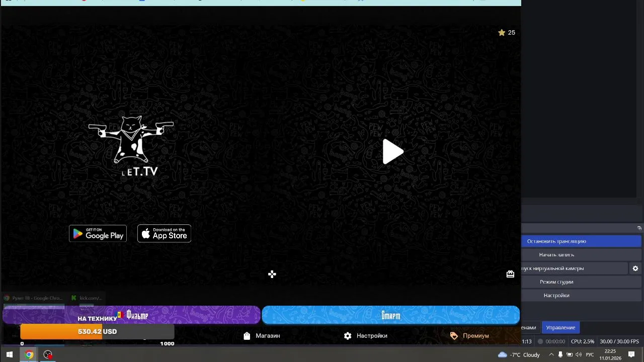The width and height of the screenshot is (644, 362).
Task: Open the Настройки gear icon in the bottom bar
Action: [348, 336]
